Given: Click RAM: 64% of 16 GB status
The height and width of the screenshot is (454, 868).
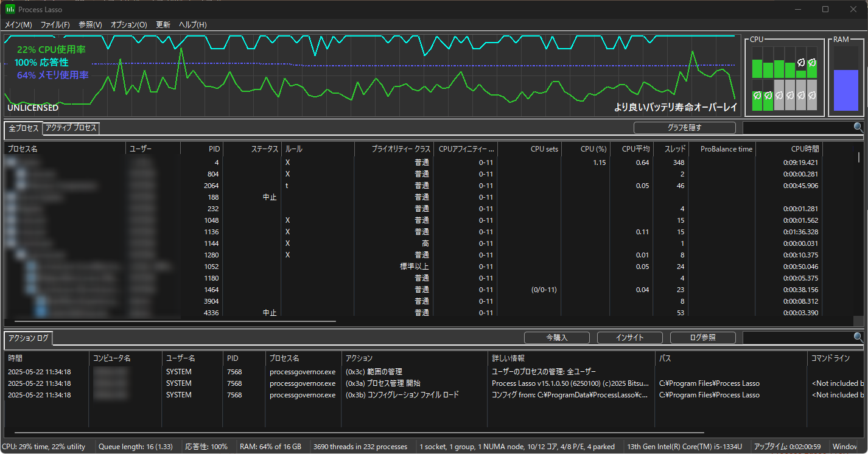Looking at the screenshot, I should pos(271,447).
